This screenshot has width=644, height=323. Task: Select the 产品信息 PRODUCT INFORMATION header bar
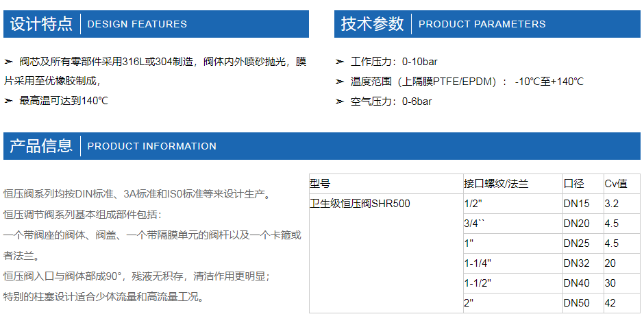(321, 146)
